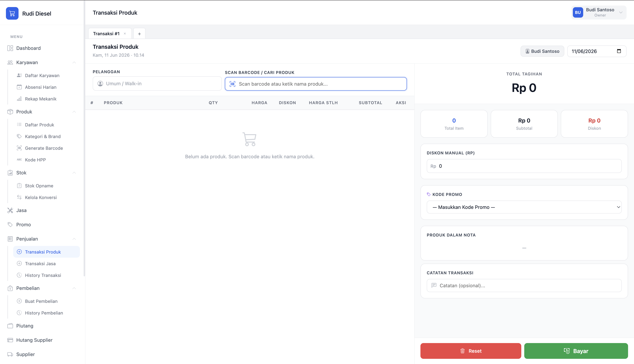The height and width of the screenshot is (364, 634).
Task: Click the History Pembelian clock icon
Action: (19, 313)
